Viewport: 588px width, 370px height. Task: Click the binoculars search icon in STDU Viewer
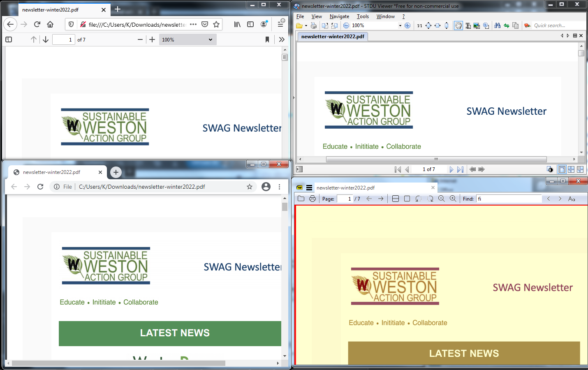click(497, 25)
